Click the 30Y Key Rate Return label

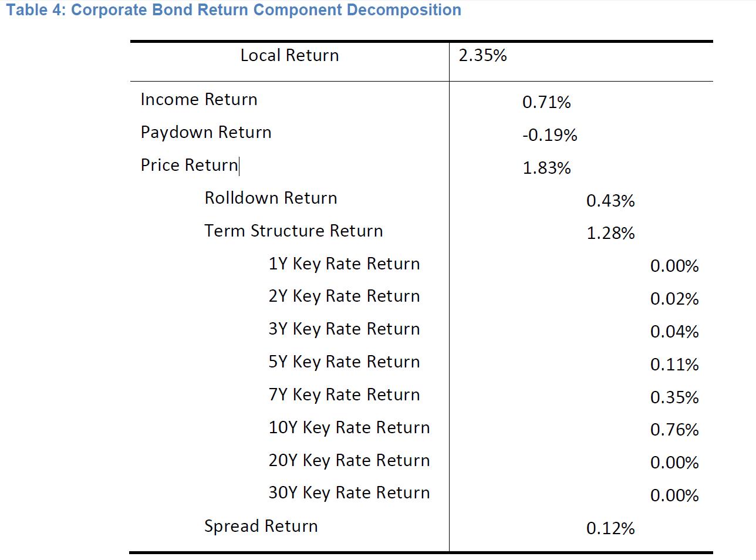point(349,493)
